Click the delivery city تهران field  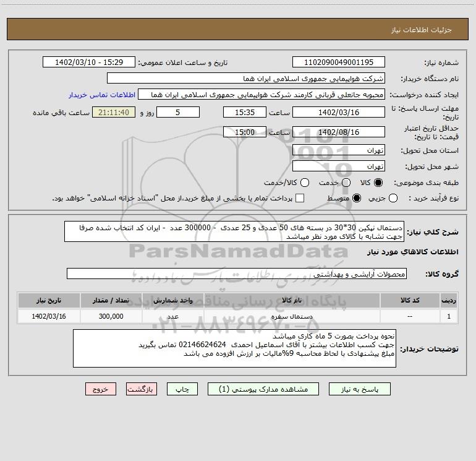339,166
